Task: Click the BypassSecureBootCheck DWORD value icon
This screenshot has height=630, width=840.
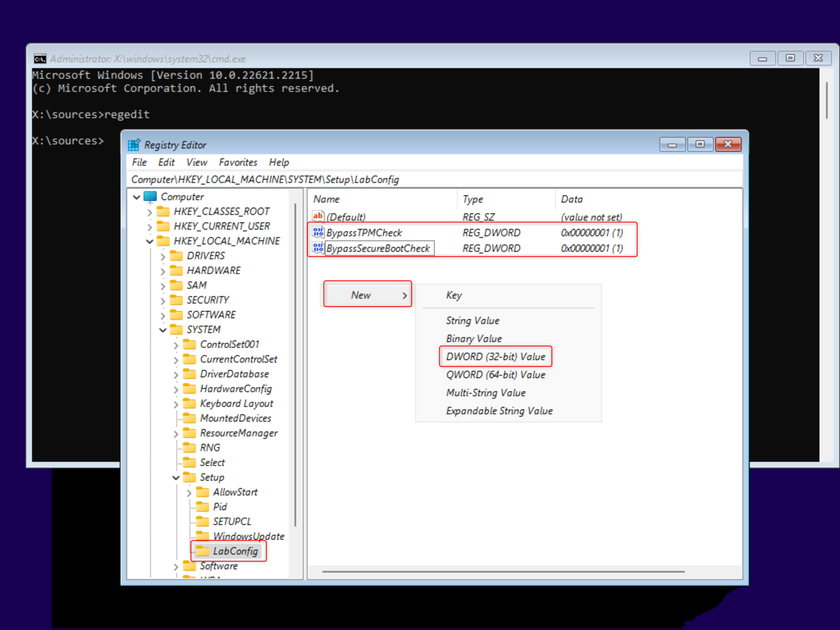Action: 318,248
